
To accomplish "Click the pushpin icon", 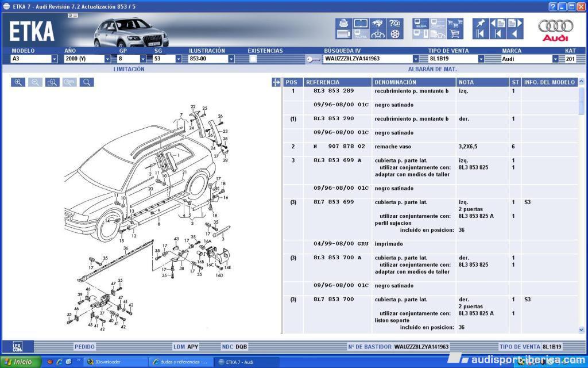I will (481, 23).
